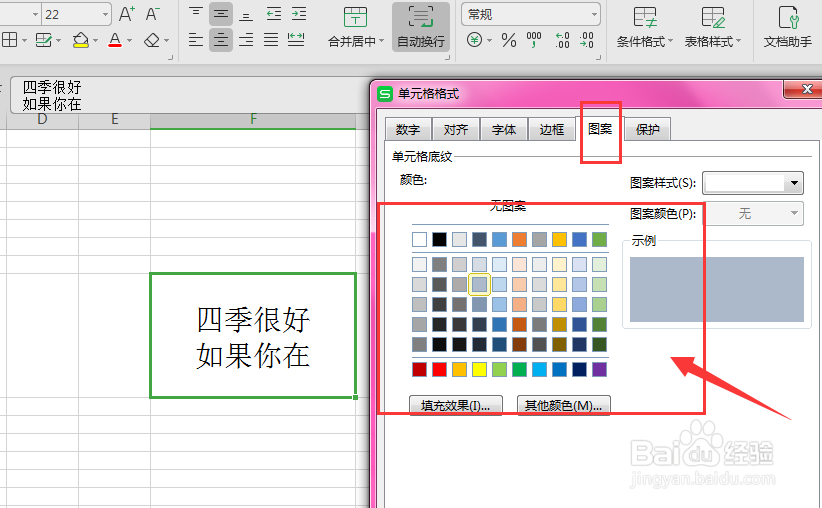Click the thousands separator 000 icon
Image resolution: width=822 pixels, height=508 pixels.
click(x=534, y=40)
